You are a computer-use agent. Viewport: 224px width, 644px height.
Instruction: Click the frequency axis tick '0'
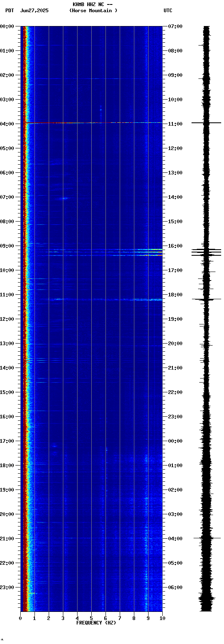point(20,618)
